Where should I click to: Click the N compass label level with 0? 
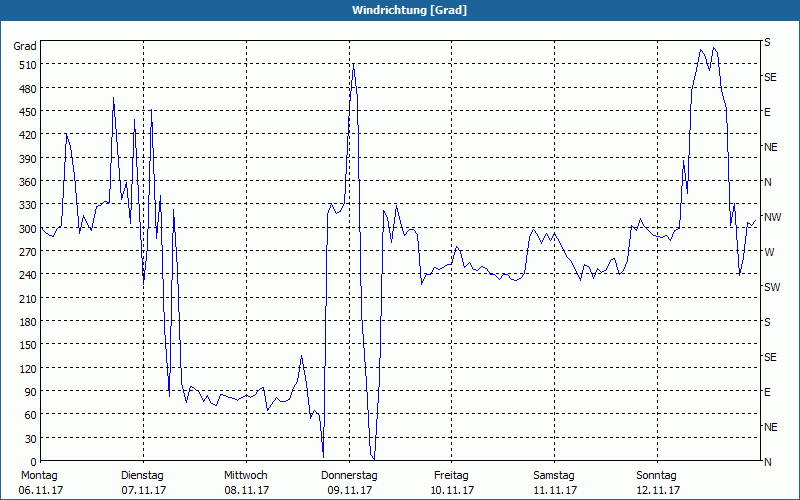click(x=767, y=462)
